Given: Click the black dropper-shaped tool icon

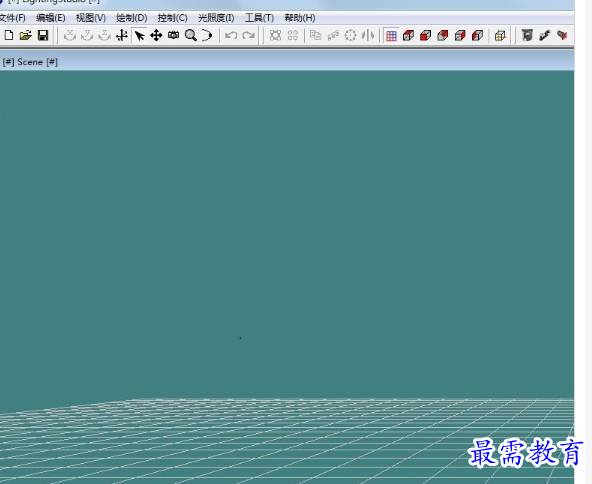Looking at the screenshot, I should tap(544, 35).
